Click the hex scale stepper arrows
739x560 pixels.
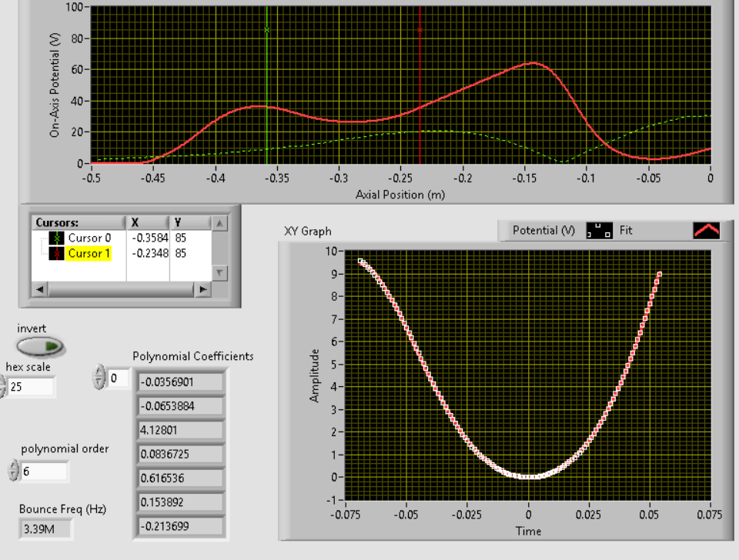click(2, 387)
